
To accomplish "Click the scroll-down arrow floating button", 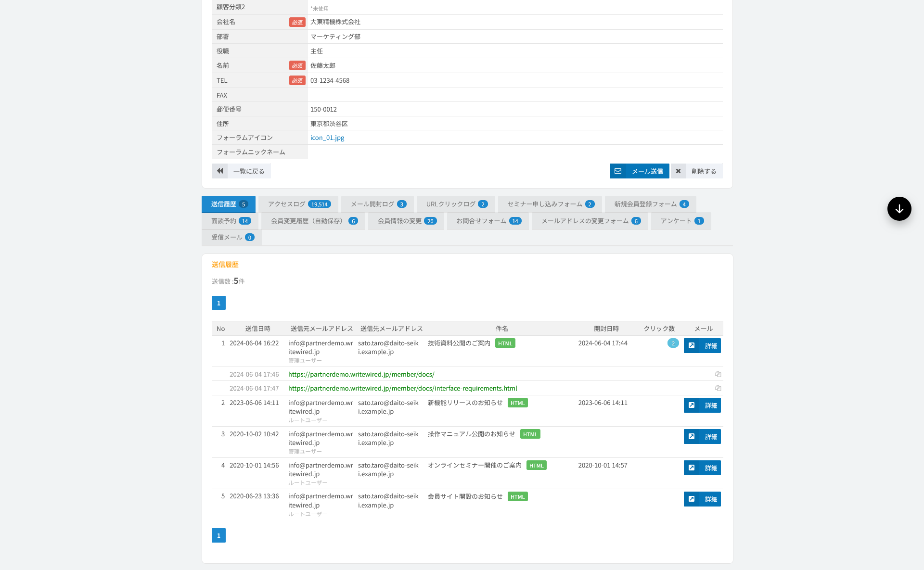I will pyautogui.click(x=899, y=209).
